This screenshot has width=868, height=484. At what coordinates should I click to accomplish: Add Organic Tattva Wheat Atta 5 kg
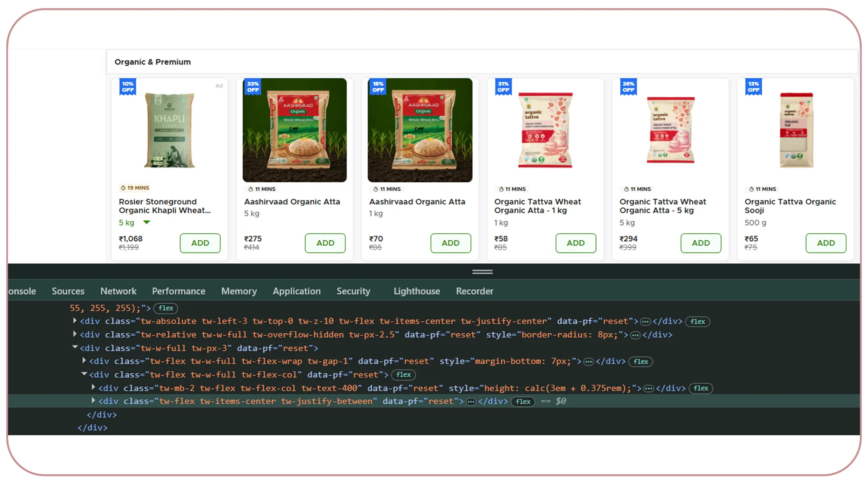(x=701, y=243)
